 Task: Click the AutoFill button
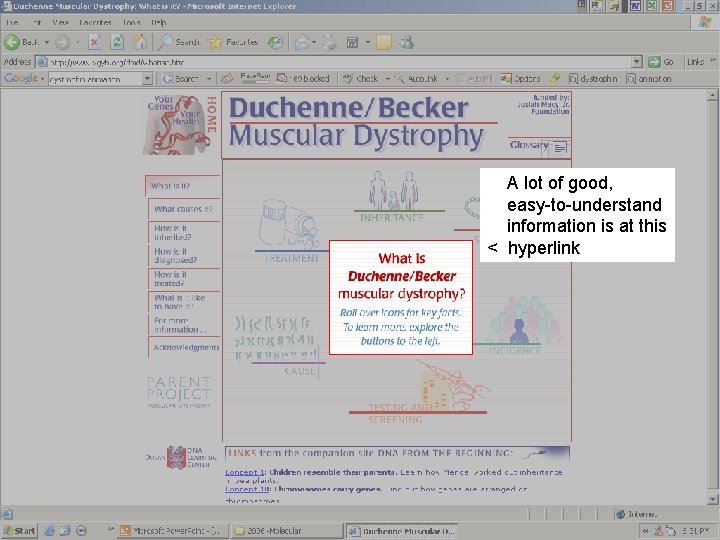(475, 79)
